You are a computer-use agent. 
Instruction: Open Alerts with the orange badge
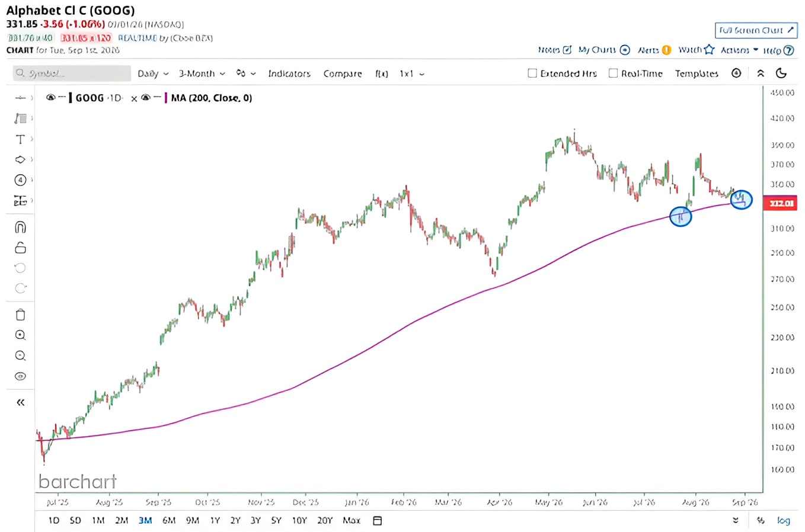tap(654, 50)
